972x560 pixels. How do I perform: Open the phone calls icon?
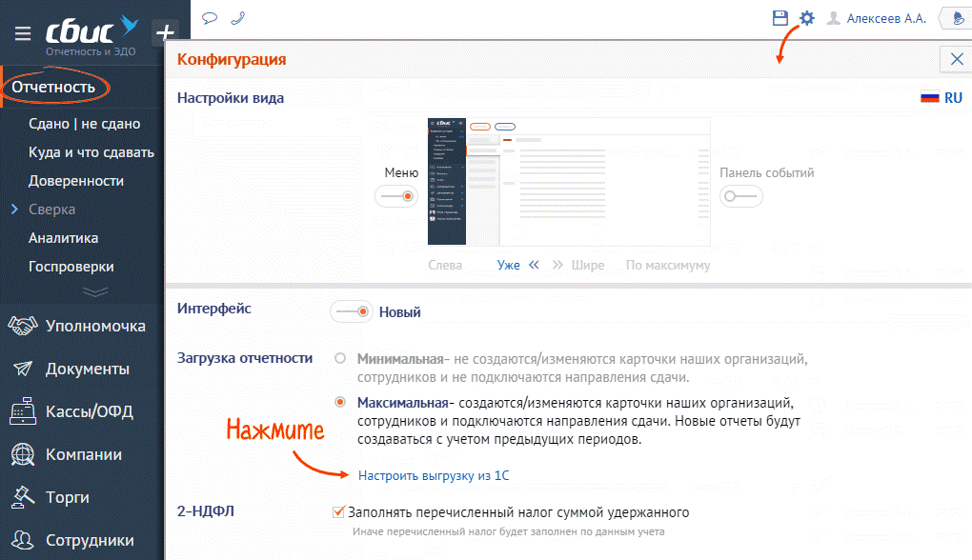[237, 17]
